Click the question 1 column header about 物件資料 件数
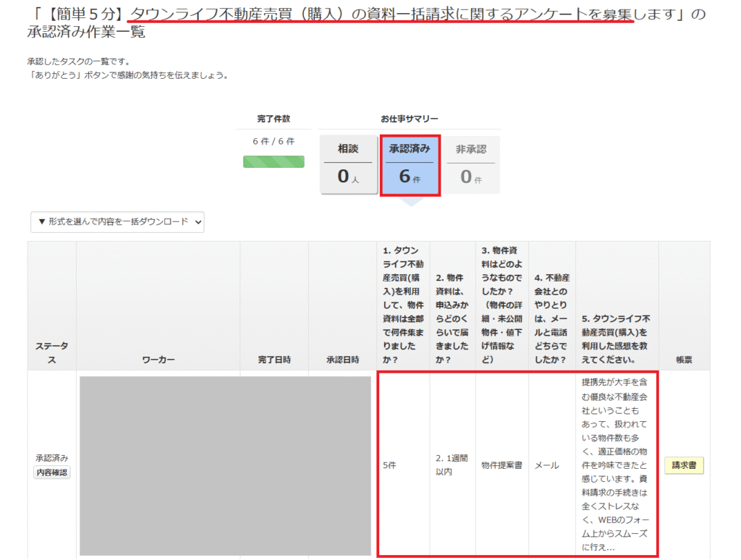This screenshot has height=560, width=741. 403,305
